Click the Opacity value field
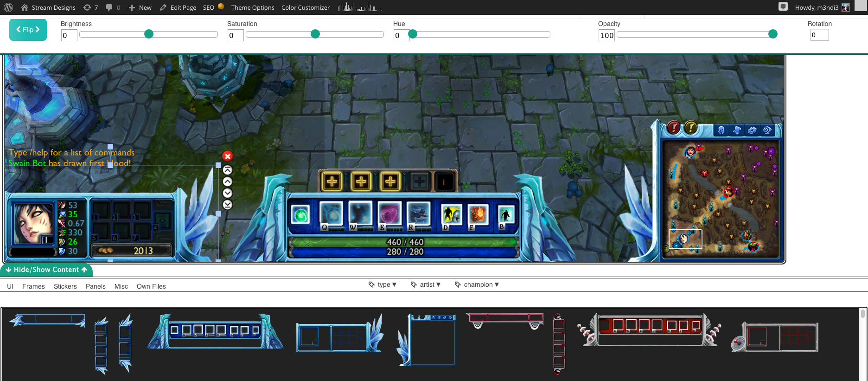 tap(606, 35)
